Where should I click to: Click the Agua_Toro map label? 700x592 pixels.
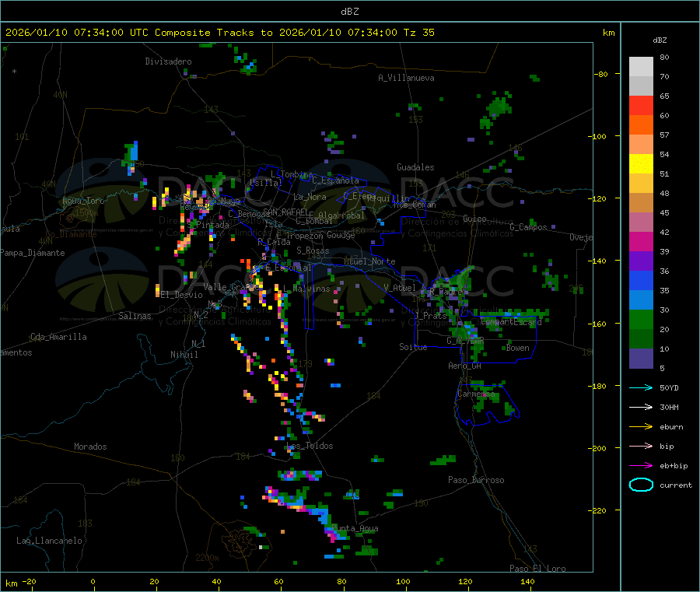tap(83, 201)
